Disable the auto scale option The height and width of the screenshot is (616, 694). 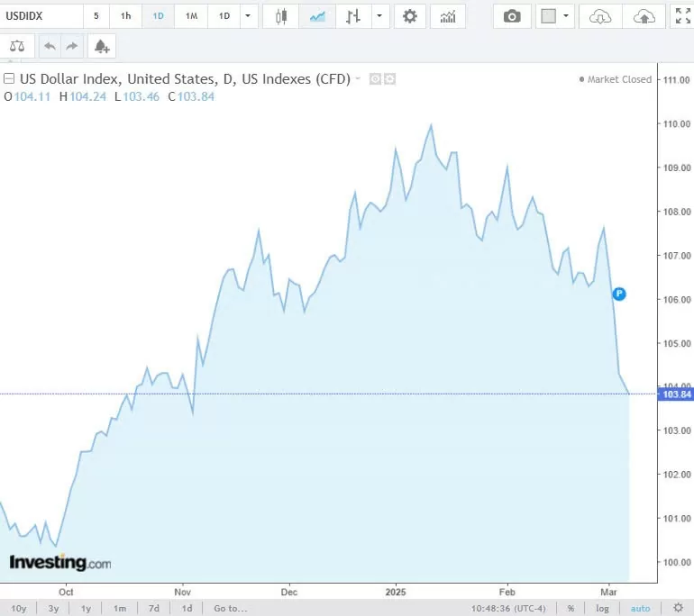[639, 608]
